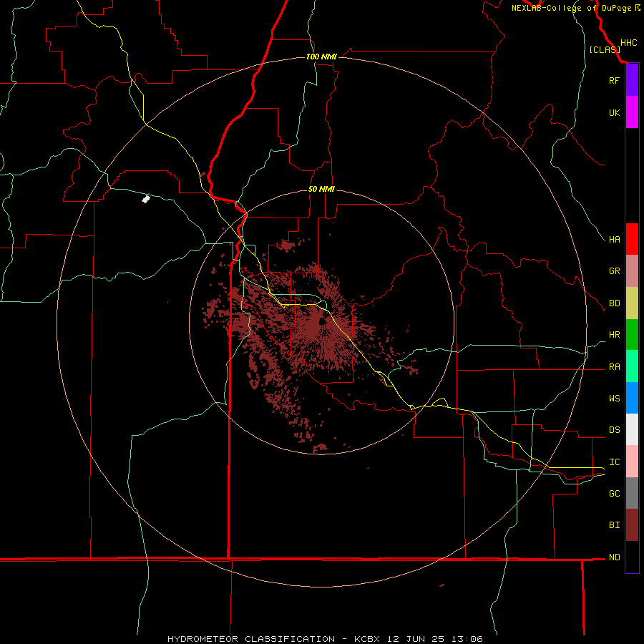Click the HR legend label

click(615, 335)
